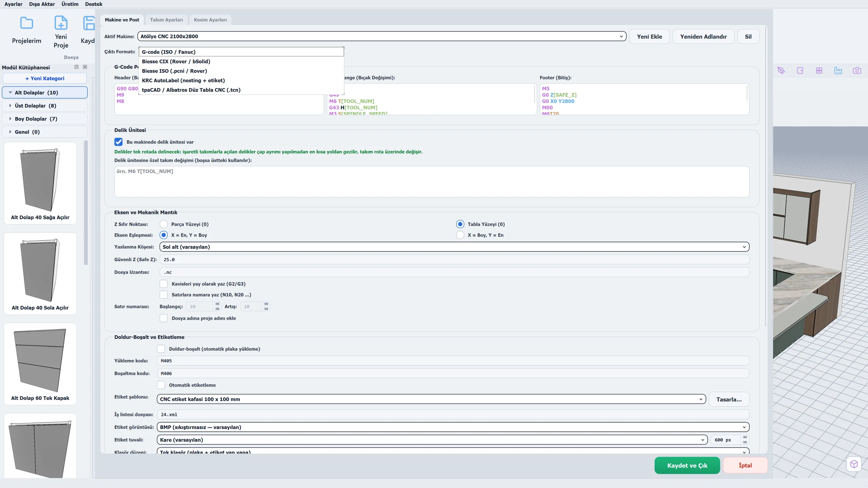Expand the Boy Dolaplar category
Viewport: 868px width, 488px height.
coord(45,119)
